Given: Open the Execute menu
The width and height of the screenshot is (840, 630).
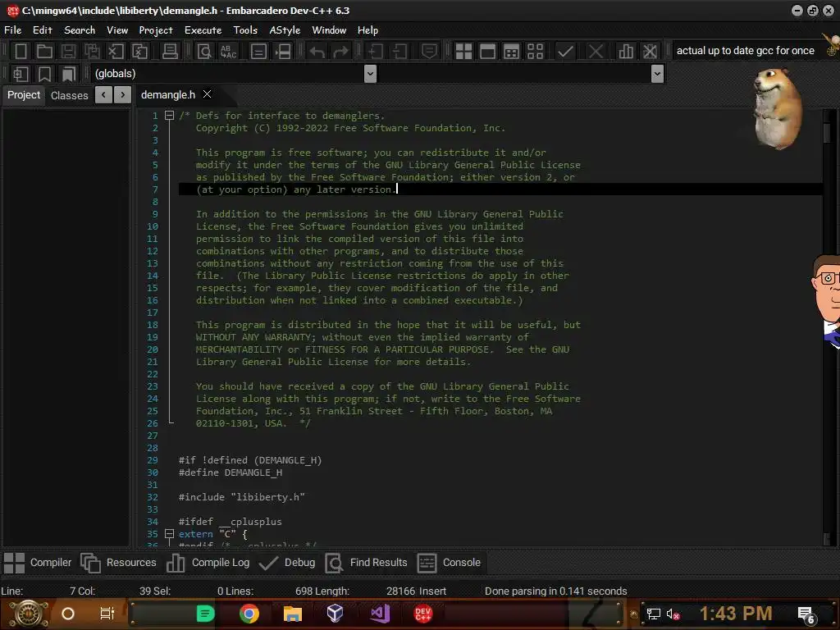Looking at the screenshot, I should click(203, 30).
